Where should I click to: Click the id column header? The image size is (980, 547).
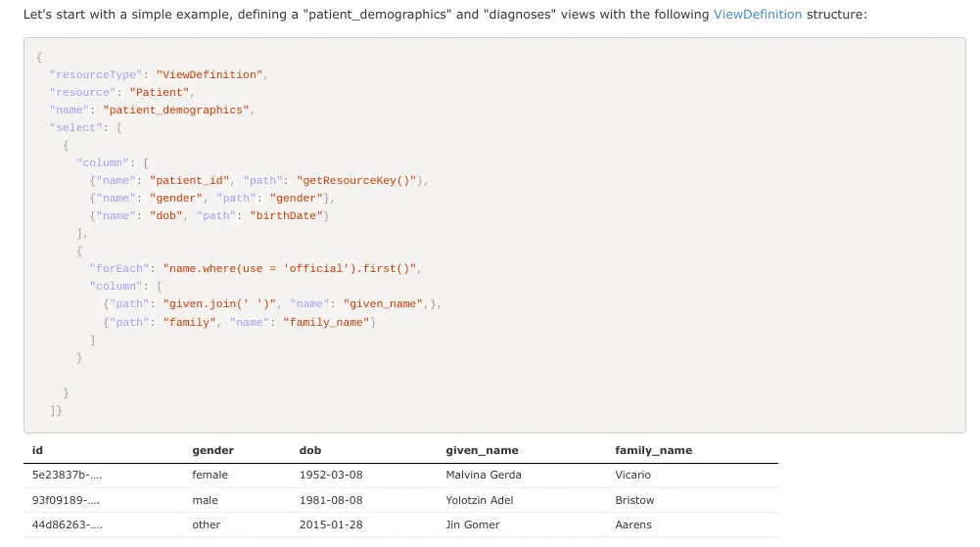pyautogui.click(x=37, y=450)
